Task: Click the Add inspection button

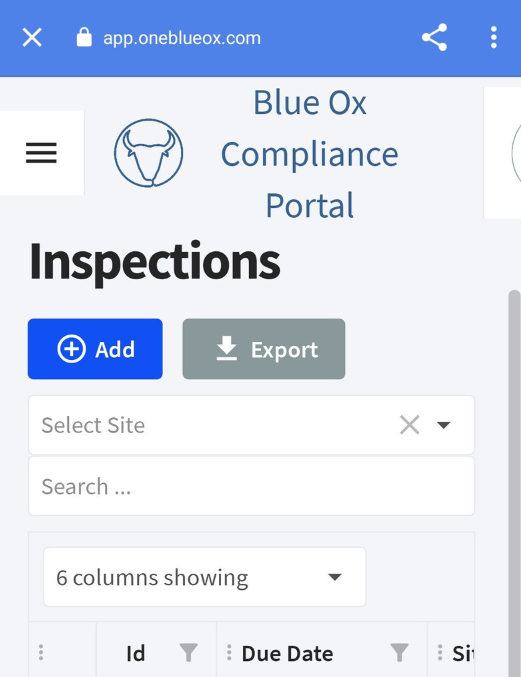Action: click(x=95, y=349)
